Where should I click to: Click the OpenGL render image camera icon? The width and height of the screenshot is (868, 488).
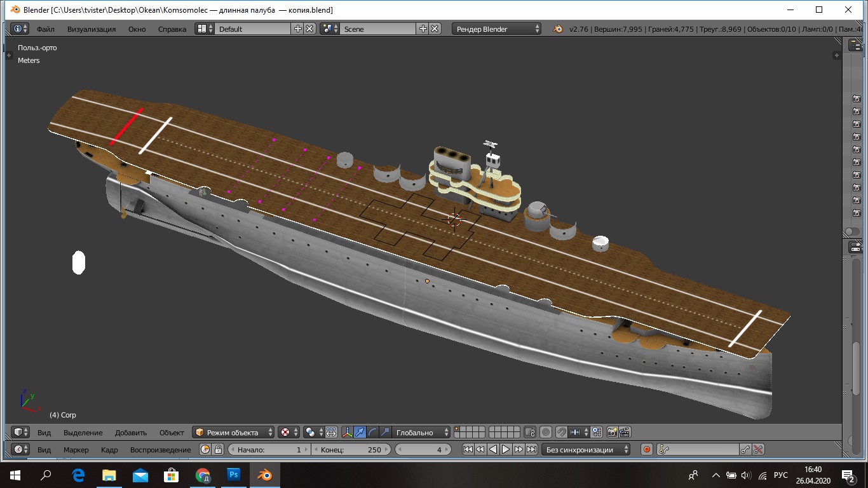point(612,432)
